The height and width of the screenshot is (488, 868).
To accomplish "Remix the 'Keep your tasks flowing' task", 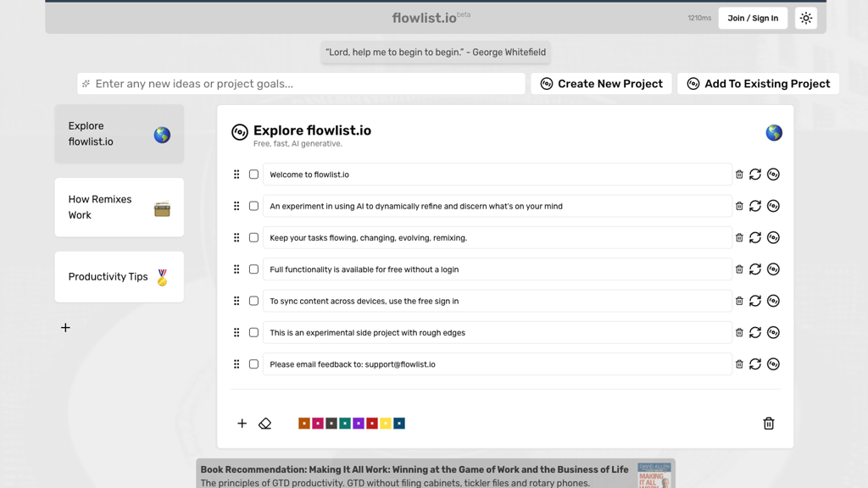I will click(756, 237).
